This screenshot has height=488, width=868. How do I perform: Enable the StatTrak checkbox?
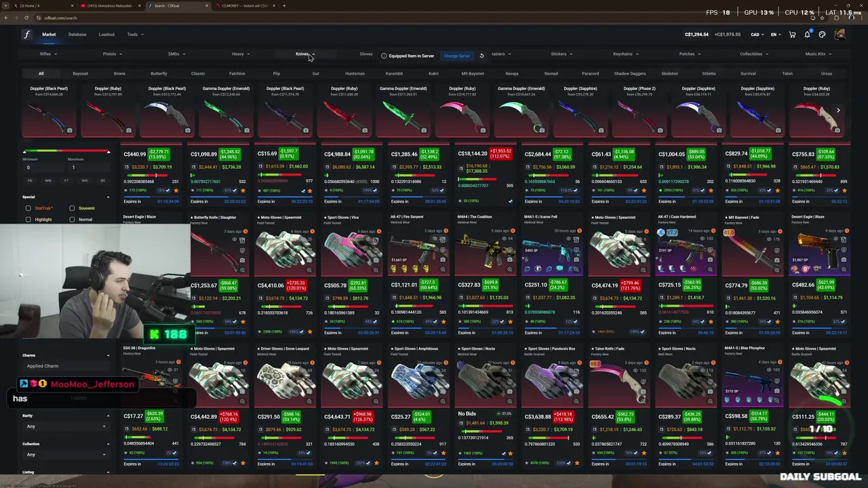click(28, 208)
